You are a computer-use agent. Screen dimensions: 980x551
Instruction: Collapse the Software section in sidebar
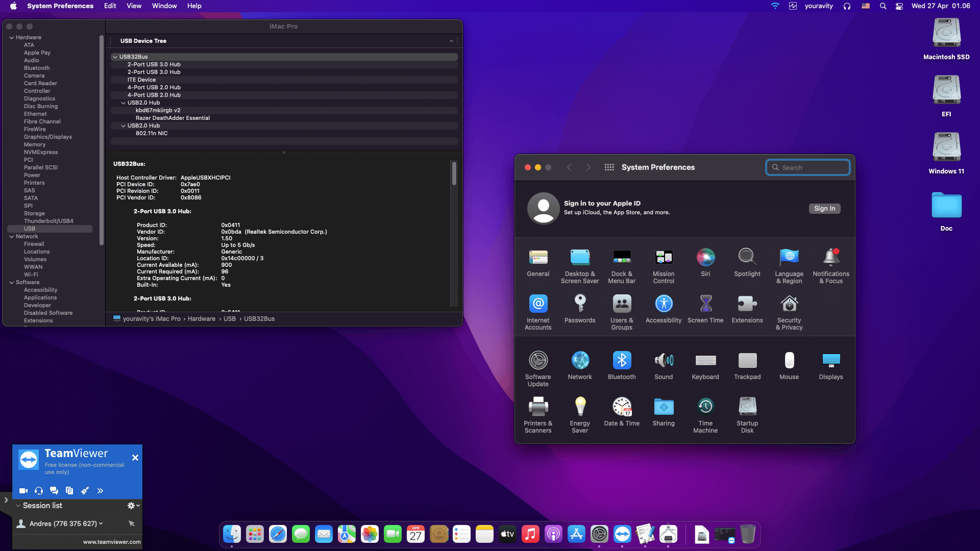(11, 283)
